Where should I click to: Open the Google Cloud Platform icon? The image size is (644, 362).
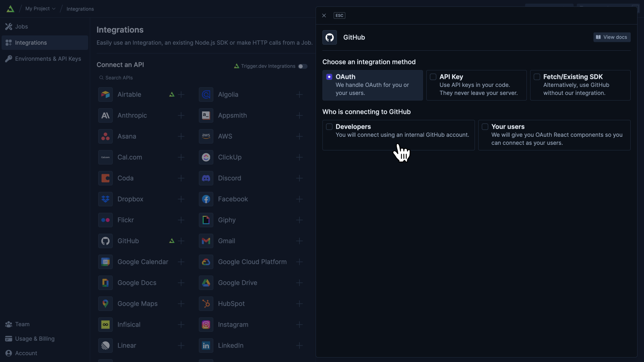click(206, 262)
